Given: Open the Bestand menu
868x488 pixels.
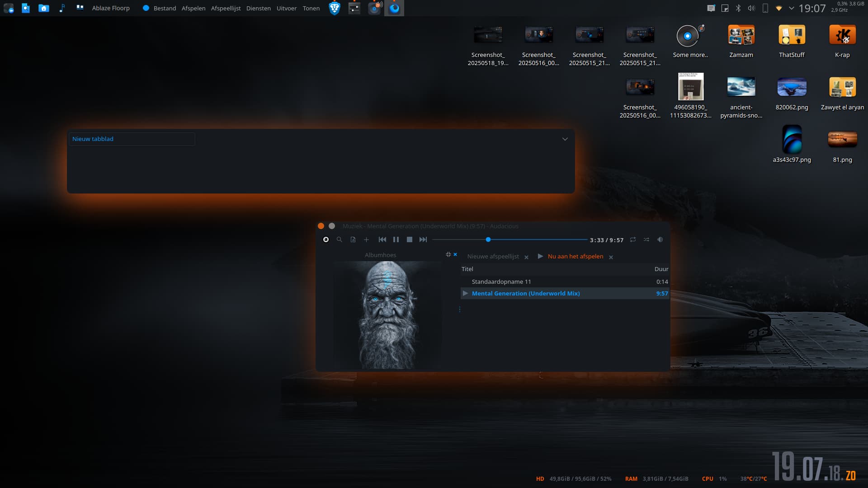Looking at the screenshot, I should [x=165, y=8].
